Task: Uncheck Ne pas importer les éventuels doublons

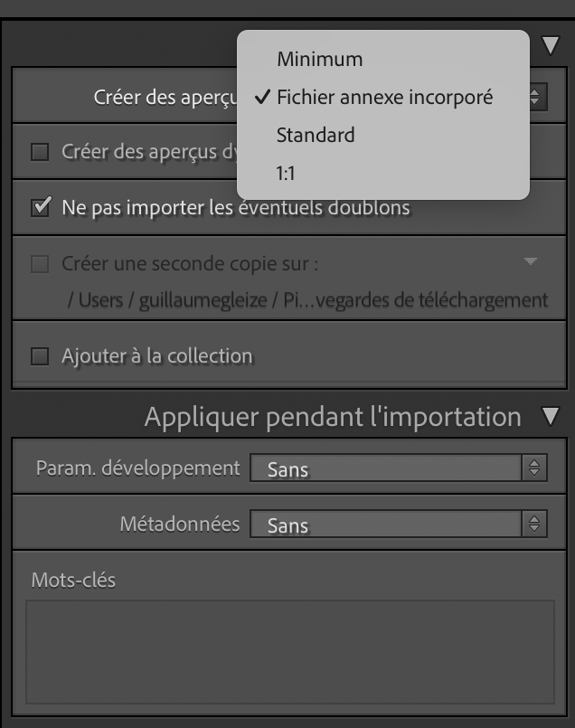Action: click(40, 208)
